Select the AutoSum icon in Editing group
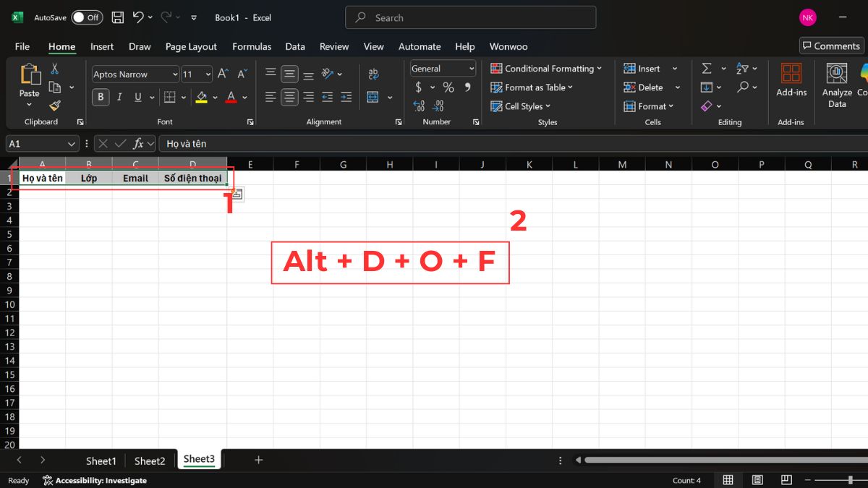This screenshot has width=868, height=488. (x=707, y=68)
